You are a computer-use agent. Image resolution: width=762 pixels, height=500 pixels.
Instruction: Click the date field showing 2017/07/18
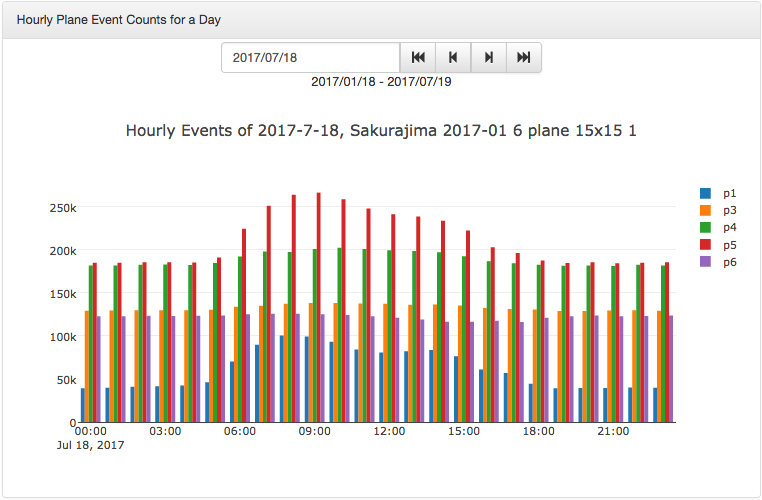310,58
